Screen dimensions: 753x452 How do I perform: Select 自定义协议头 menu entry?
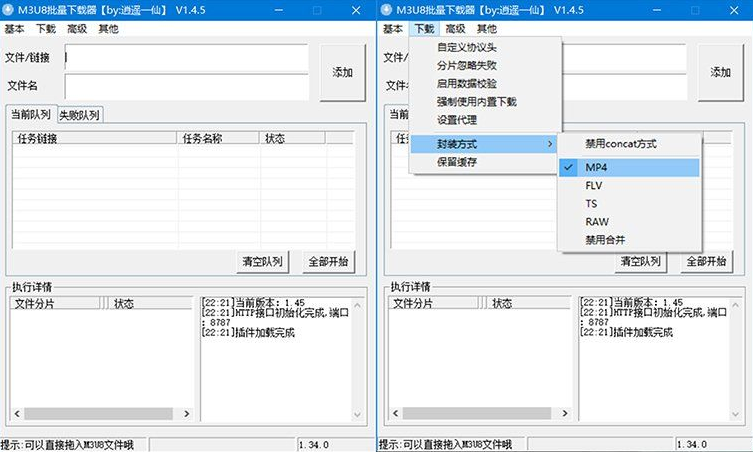coord(485,48)
